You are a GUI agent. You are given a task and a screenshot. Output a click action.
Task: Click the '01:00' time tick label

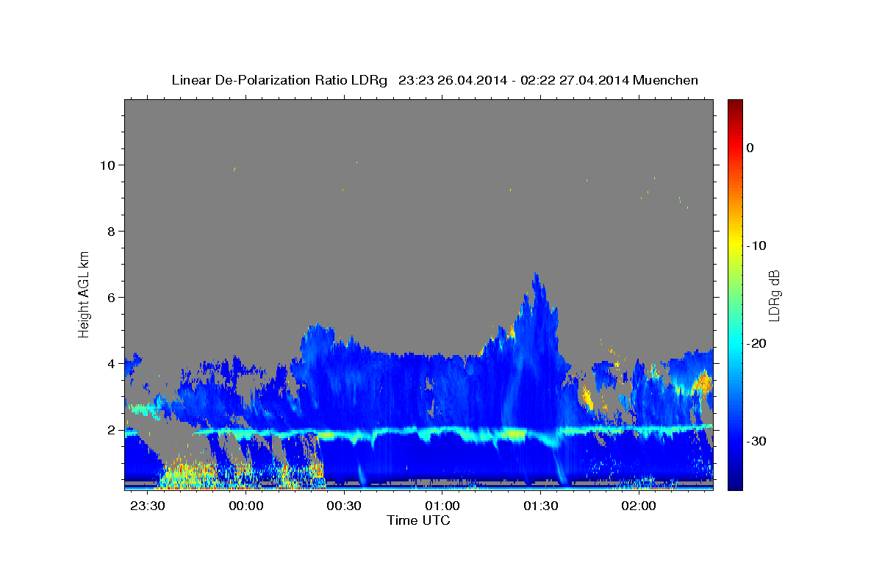[442, 506]
